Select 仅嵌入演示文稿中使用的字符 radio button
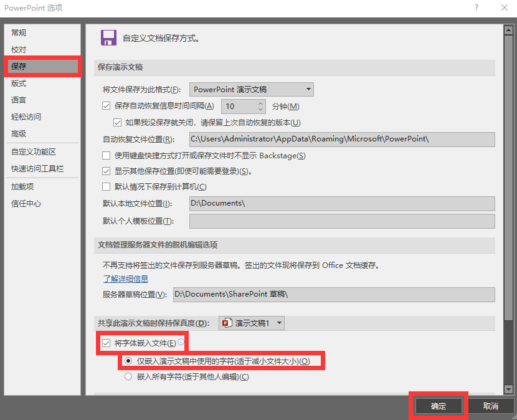 tap(128, 361)
